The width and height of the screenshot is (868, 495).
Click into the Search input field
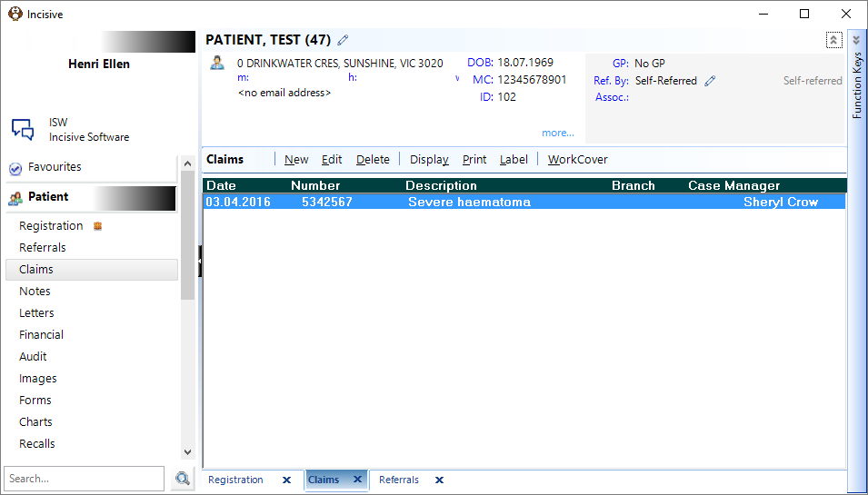85,479
